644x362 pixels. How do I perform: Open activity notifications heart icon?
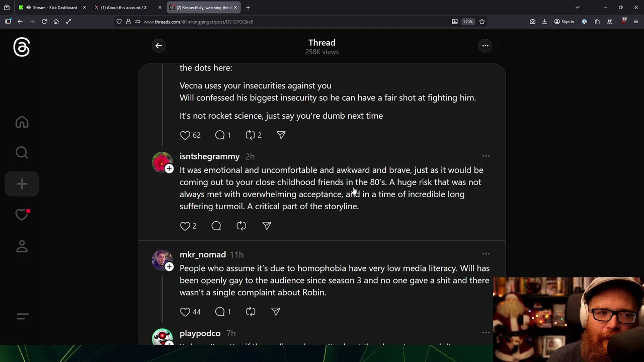coord(22,215)
